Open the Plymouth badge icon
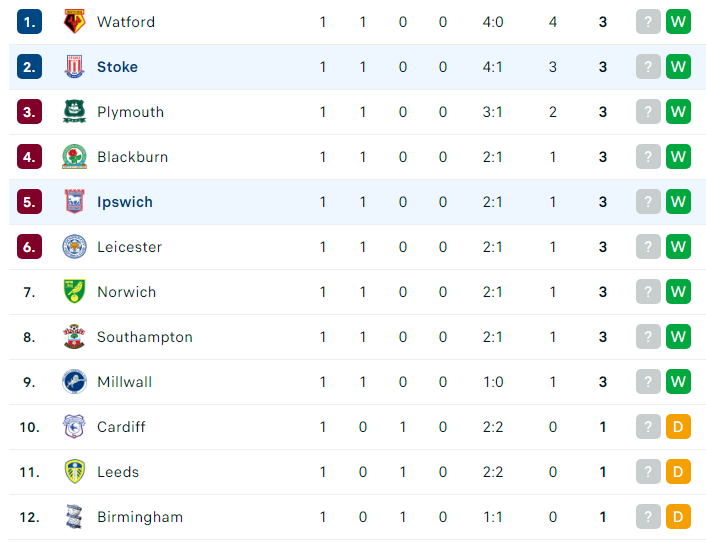The height and width of the screenshot is (542, 706). point(74,112)
